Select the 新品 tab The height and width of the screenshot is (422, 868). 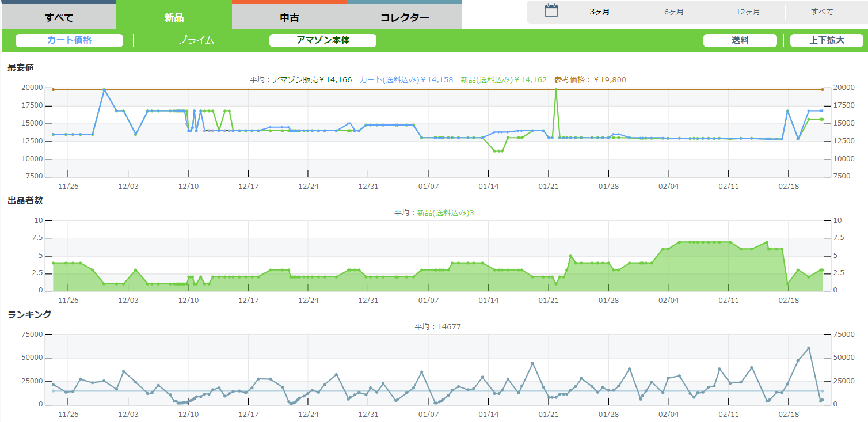174,17
